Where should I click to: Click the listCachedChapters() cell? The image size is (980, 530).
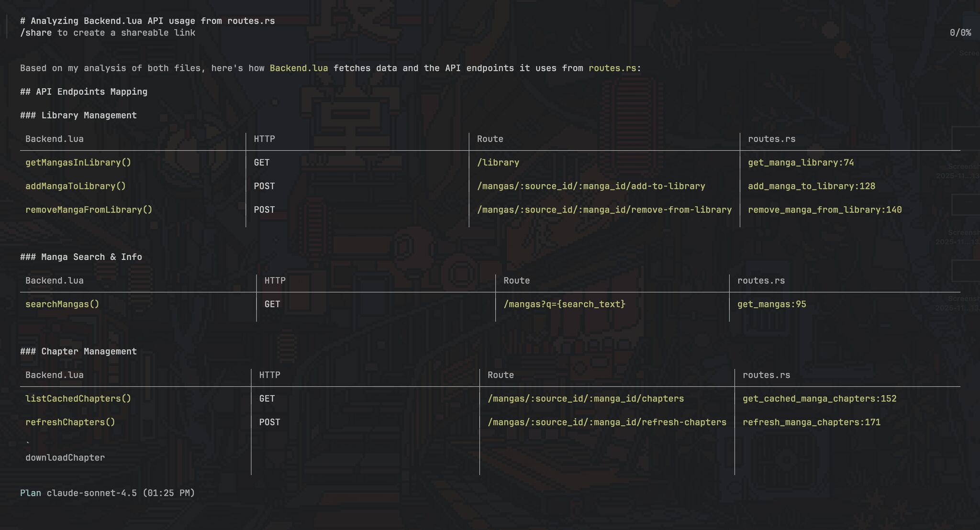tap(78, 398)
